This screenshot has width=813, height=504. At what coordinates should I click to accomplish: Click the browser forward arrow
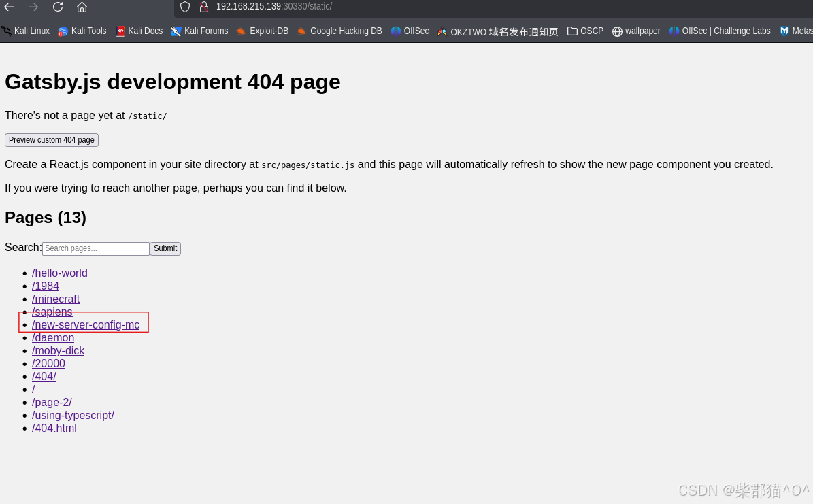(33, 7)
